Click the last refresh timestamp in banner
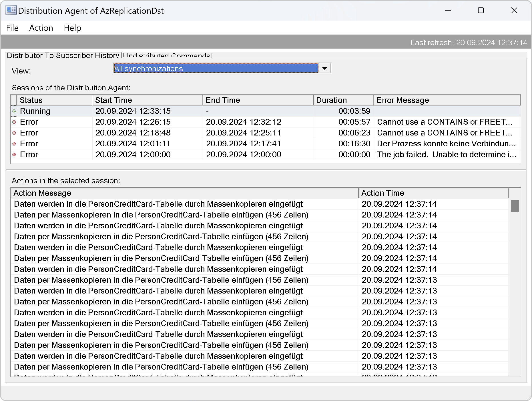532x401 pixels. [469, 43]
